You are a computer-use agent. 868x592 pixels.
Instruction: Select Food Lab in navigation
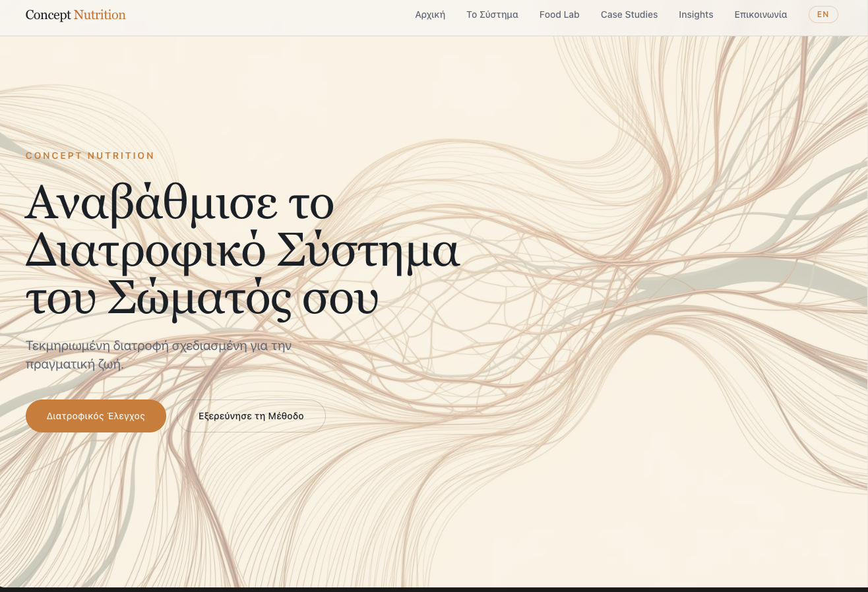tap(559, 15)
